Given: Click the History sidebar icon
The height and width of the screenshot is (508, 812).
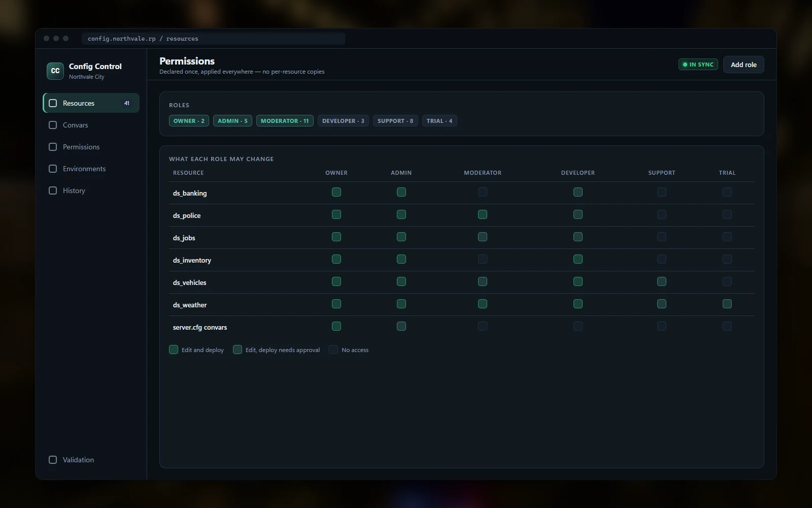Looking at the screenshot, I should pyautogui.click(x=53, y=190).
